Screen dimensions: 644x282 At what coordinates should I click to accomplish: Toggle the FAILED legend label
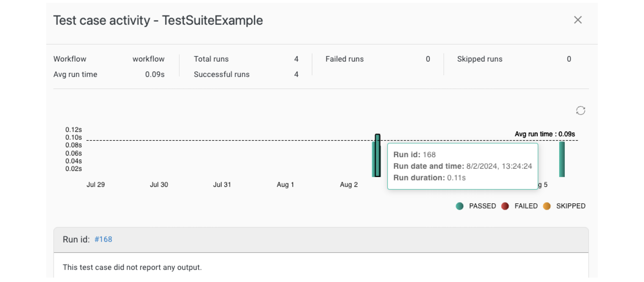(526, 206)
